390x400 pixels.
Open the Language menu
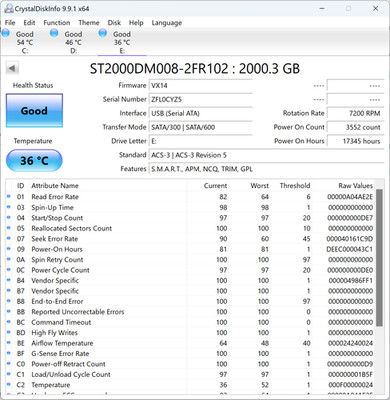[x=167, y=23]
